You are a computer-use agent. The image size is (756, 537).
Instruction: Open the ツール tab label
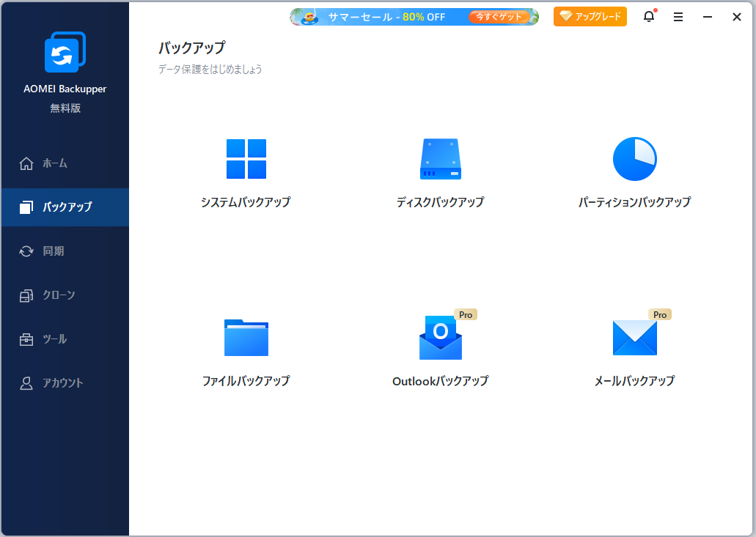click(54, 339)
